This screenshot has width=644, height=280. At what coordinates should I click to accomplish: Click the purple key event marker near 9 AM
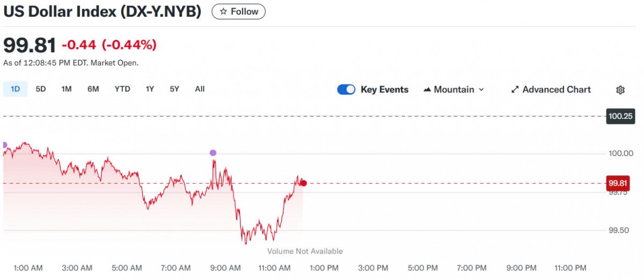click(x=213, y=153)
